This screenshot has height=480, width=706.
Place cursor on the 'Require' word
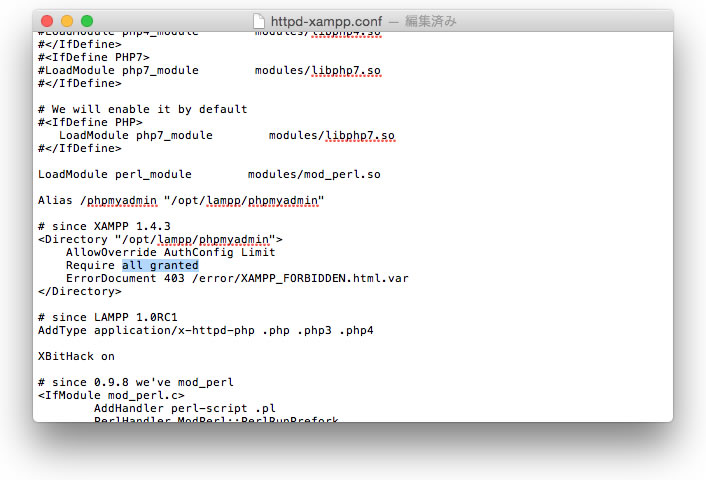pos(90,265)
